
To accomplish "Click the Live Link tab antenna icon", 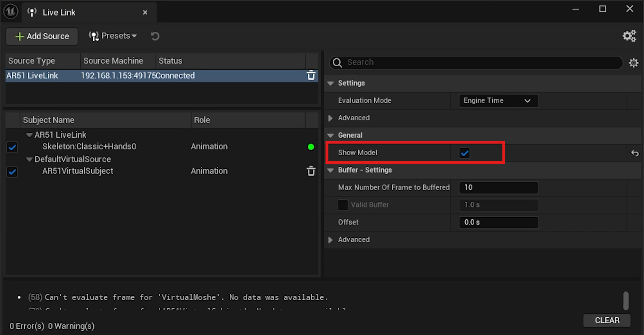I will [x=32, y=13].
